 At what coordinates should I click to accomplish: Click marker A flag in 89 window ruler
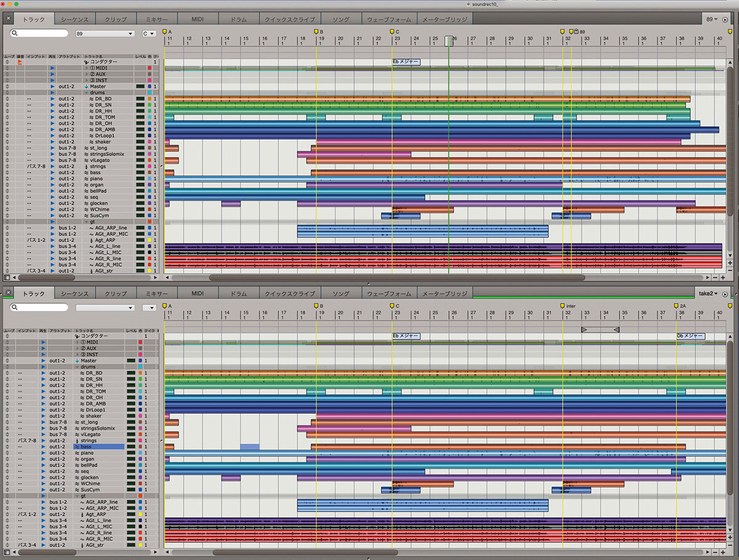click(x=164, y=31)
